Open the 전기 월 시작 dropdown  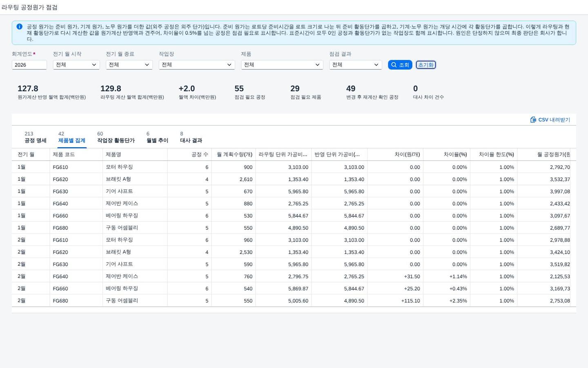coord(76,65)
